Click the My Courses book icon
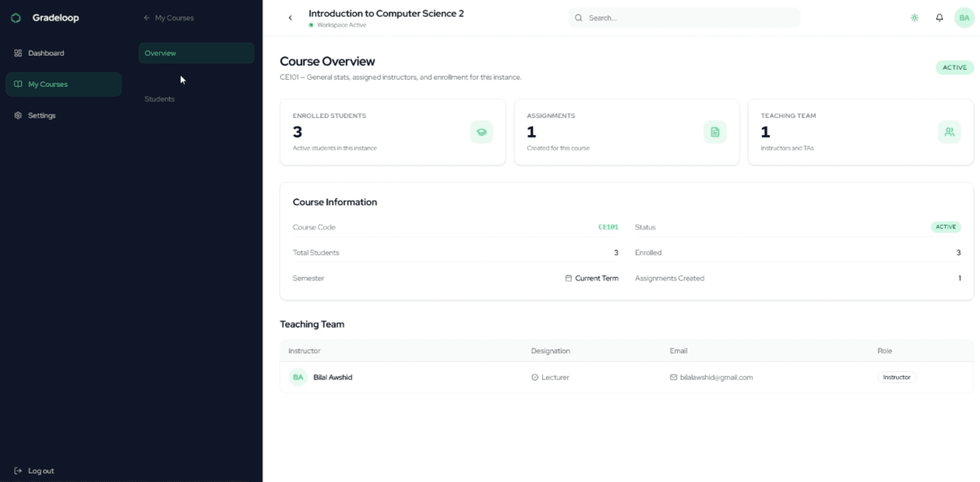The height and width of the screenshot is (482, 980). pyautogui.click(x=18, y=85)
